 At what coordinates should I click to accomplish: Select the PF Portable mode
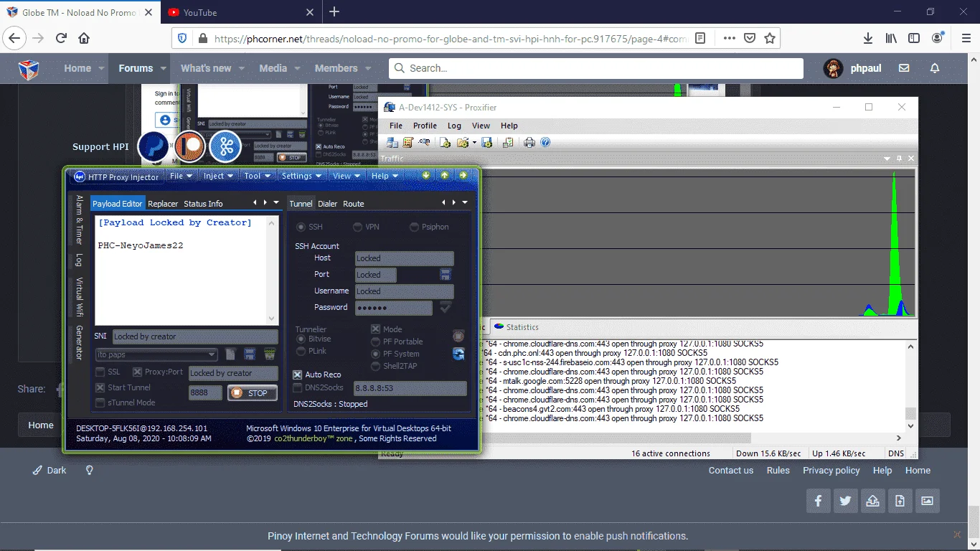(x=376, y=342)
